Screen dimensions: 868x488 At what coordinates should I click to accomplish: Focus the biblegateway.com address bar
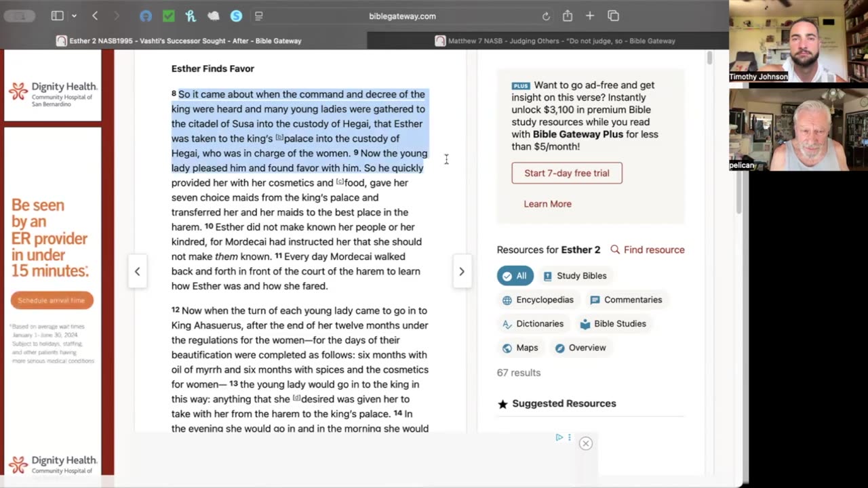coord(402,16)
